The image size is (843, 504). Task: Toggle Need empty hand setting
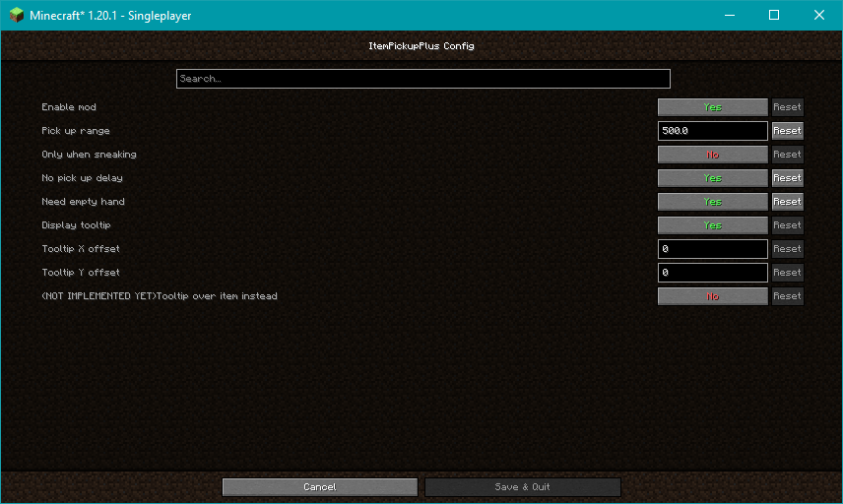(712, 202)
